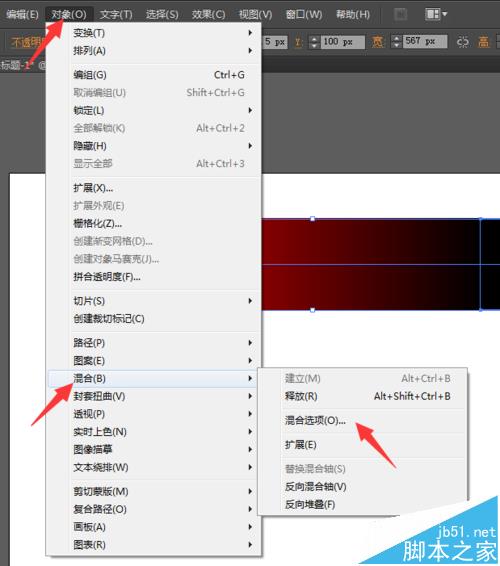The height and width of the screenshot is (566, 500).
Task: Click the top center selection handle of the gradient
Action: [x=313, y=219]
